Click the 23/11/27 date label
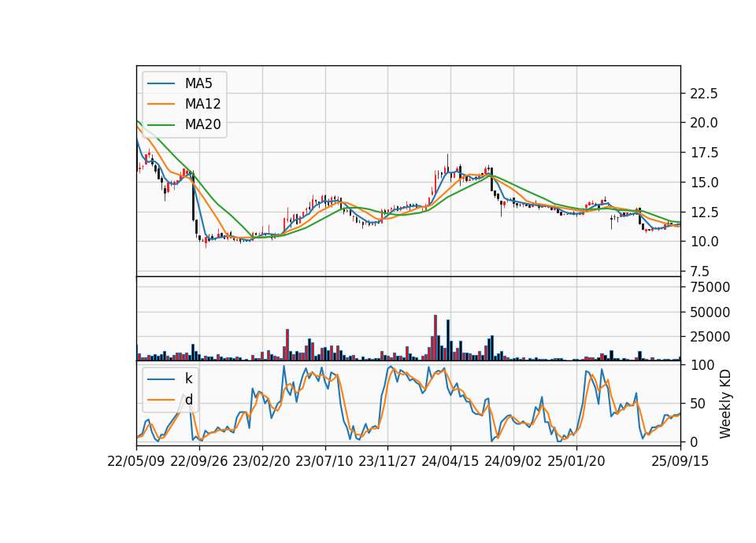This screenshot has height=543, width=756. [387, 461]
